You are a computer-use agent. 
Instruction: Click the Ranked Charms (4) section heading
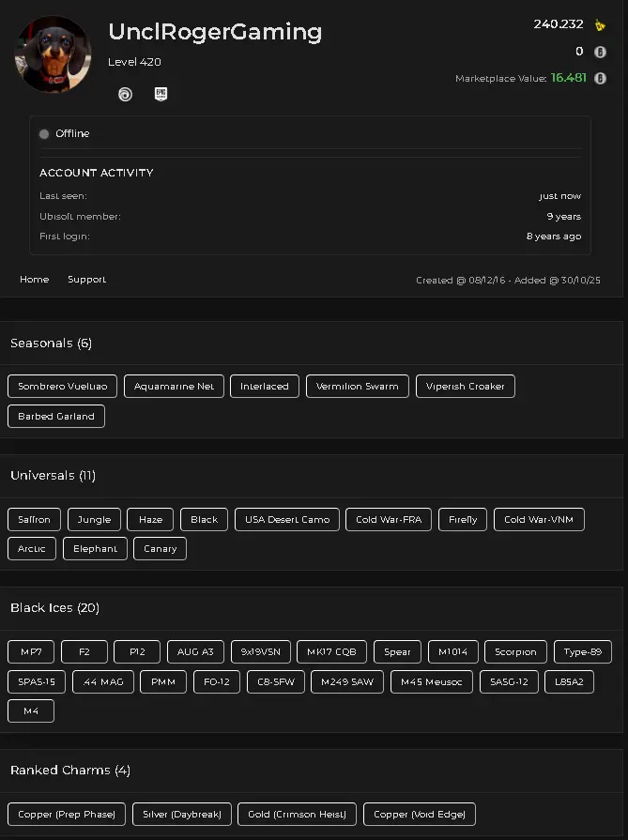tap(70, 771)
